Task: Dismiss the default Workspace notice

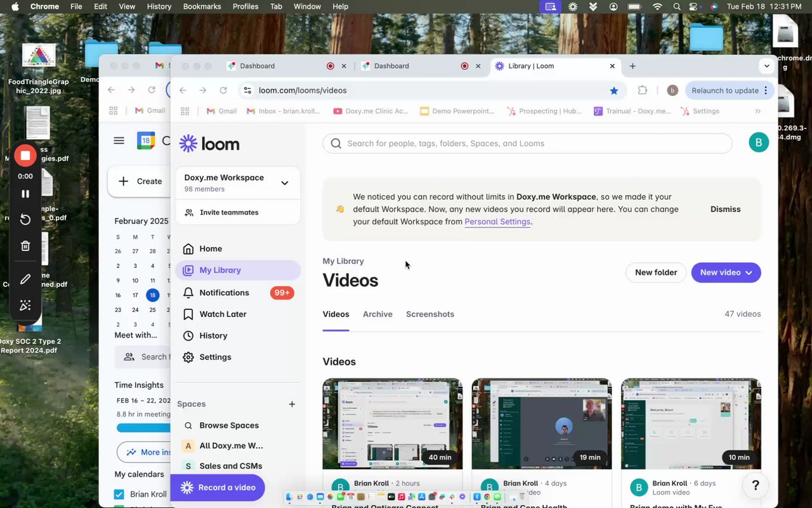Action: 726,209
